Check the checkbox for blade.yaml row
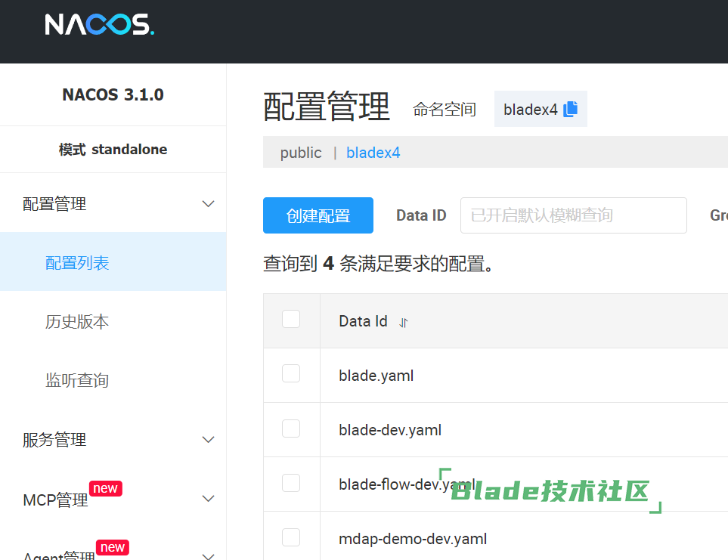The height and width of the screenshot is (560, 728). [290, 375]
